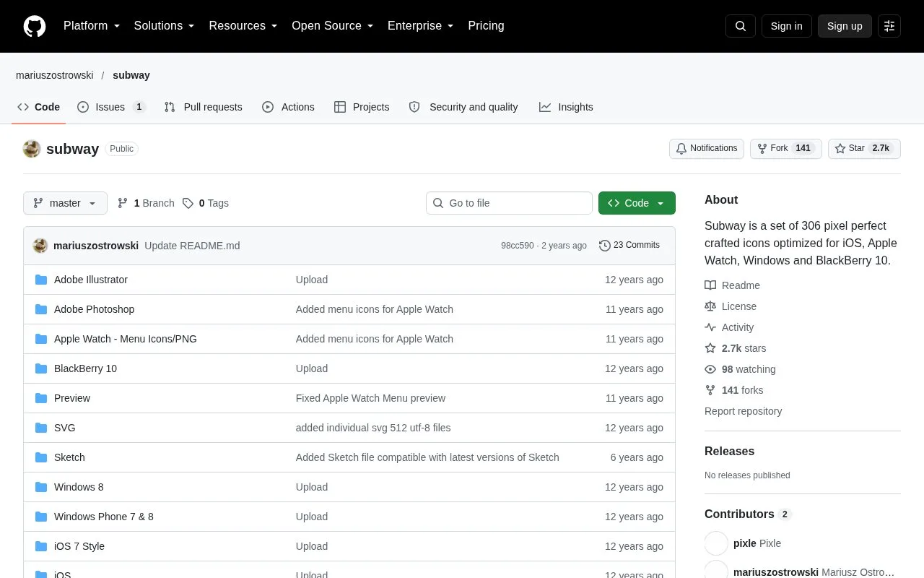Click the Windows 8 folder icon

click(x=41, y=487)
